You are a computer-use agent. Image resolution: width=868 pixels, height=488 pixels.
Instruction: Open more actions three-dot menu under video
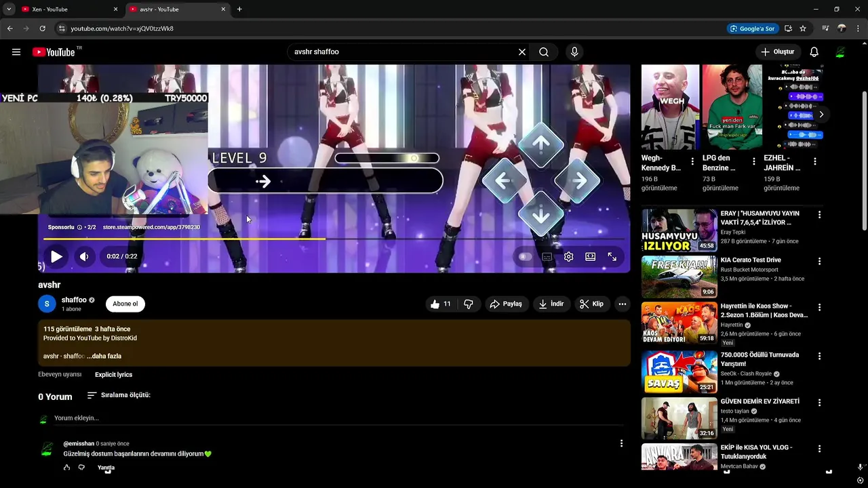[622, 304]
